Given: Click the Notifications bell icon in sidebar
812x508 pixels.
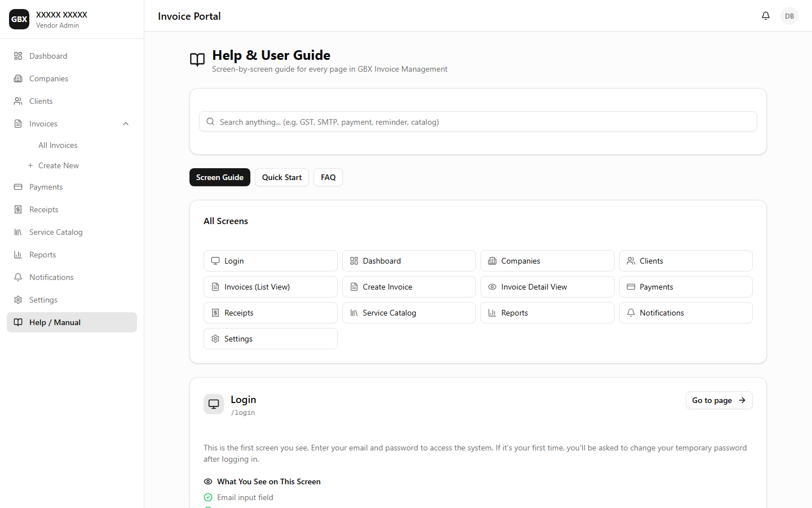Looking at the screenshot, I should tap(18, 277).
